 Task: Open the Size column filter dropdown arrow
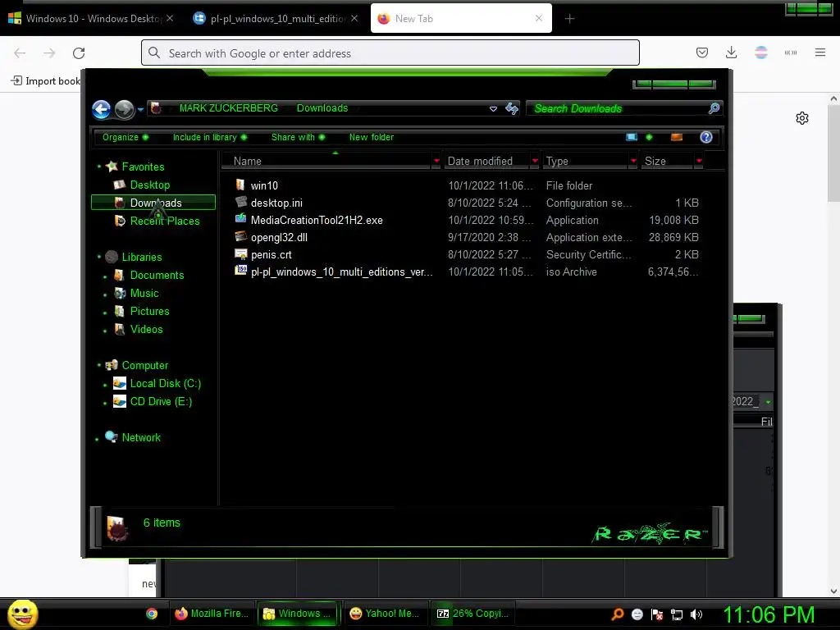click(699, 161)
